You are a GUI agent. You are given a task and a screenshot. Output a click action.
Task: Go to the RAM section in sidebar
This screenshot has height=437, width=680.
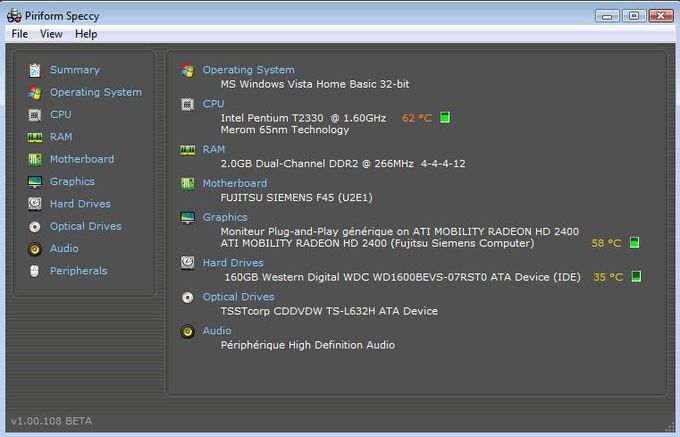tap(61, 137)
